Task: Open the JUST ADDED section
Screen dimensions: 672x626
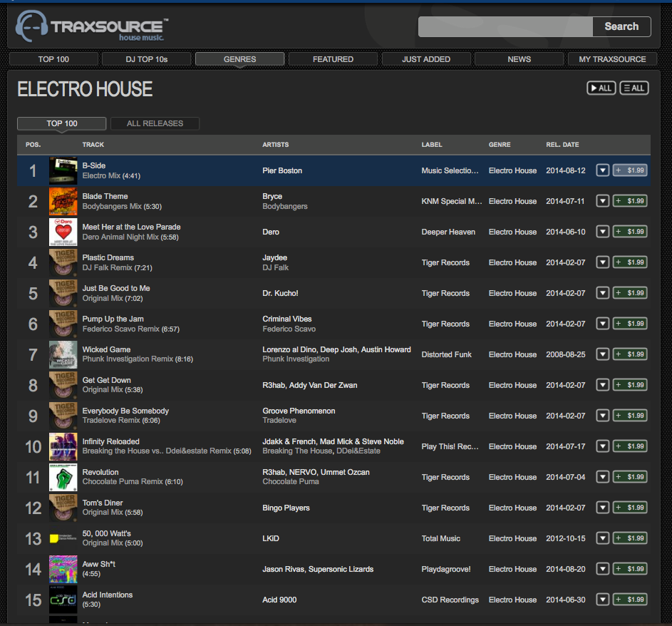Action: 426,59
